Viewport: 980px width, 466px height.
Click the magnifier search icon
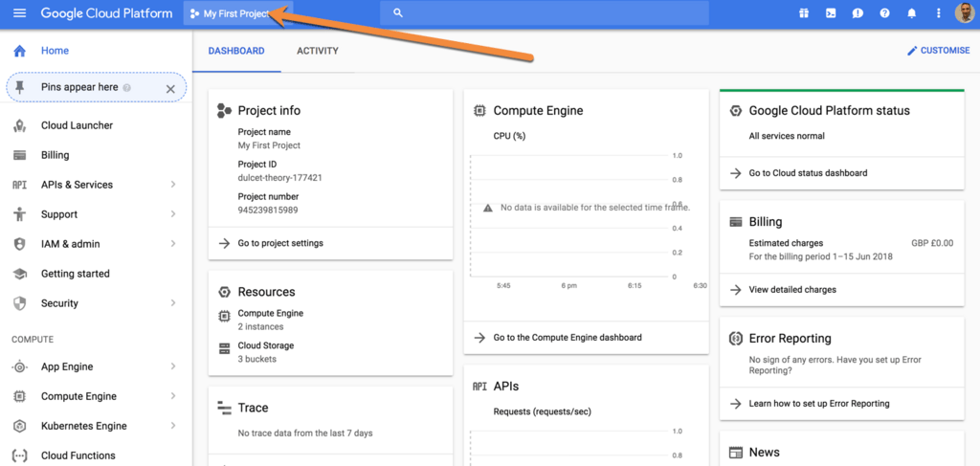(398, 13)
